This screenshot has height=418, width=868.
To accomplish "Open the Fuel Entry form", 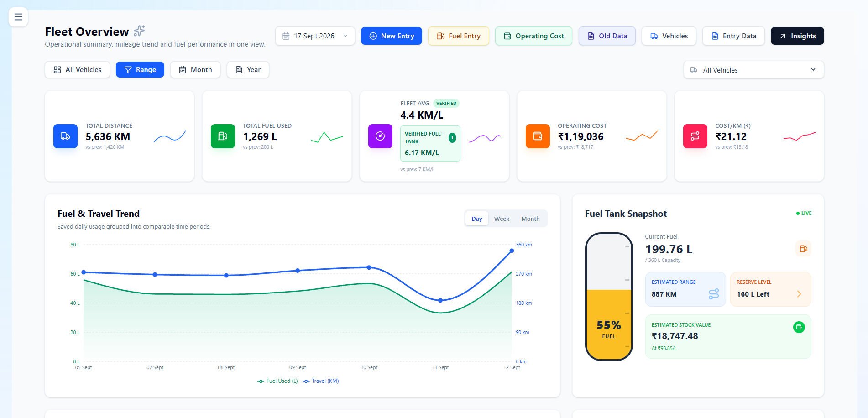I will tap(459, 36).
